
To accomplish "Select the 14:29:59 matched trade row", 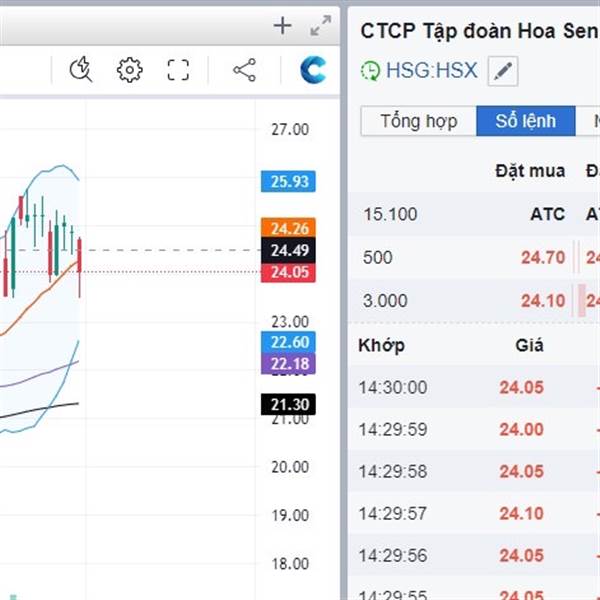I will 474,429.
